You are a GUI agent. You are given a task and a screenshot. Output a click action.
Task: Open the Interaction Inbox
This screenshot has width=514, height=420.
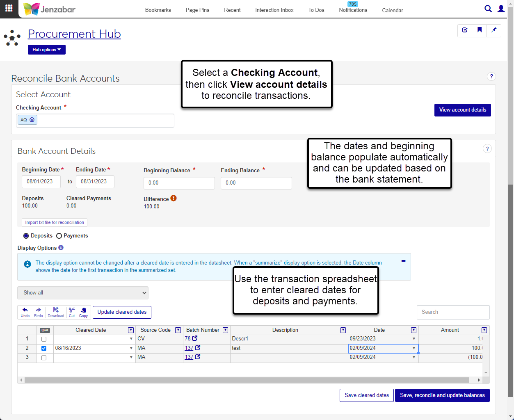(274, 10)
